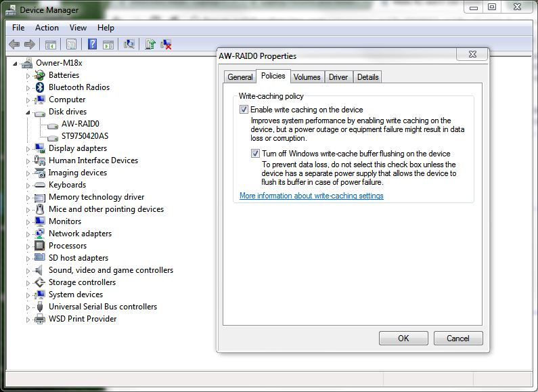Select the ST9750420AS disk drive entry
The image size is (538, 392).
tap(85, 136)
